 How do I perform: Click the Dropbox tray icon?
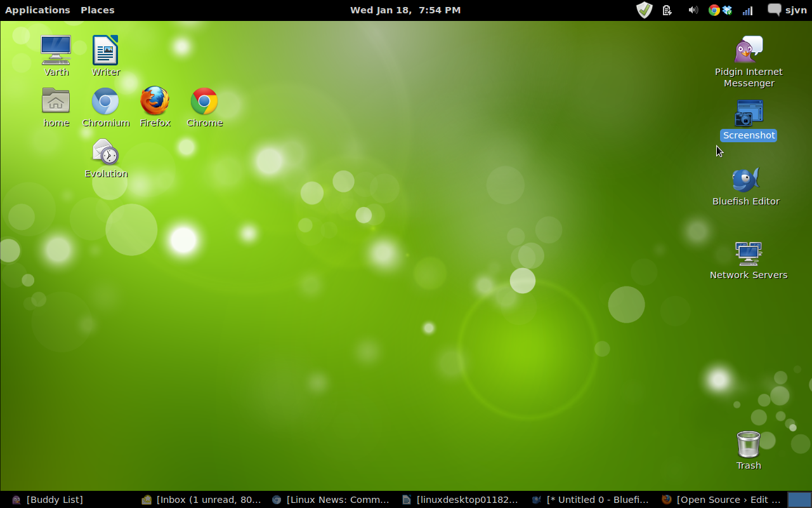(x=727, y=10)
